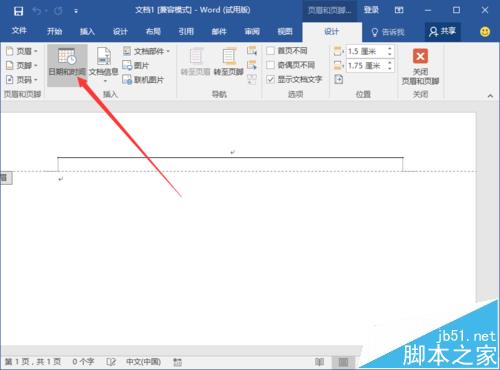Viewport: 500px width, 370px height.
Task: Click the word count 0个字 in status bar
Action: point(83,362)
